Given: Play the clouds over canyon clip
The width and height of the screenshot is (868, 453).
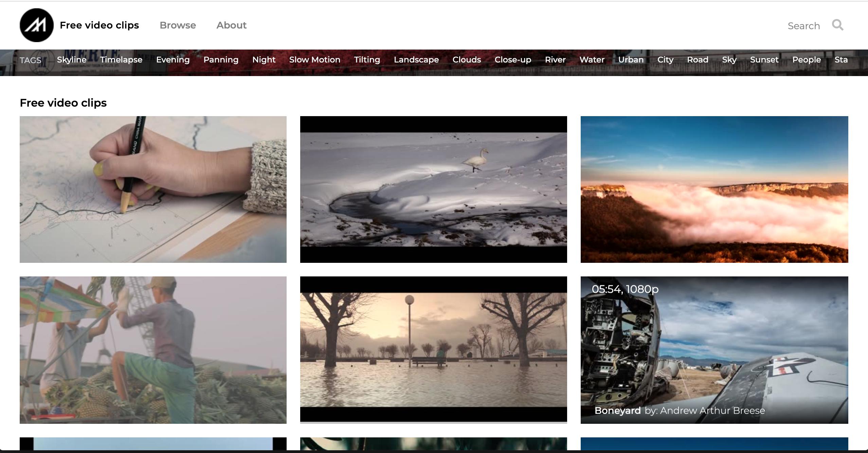Looking at the screenshot, I should coord(714,189).
